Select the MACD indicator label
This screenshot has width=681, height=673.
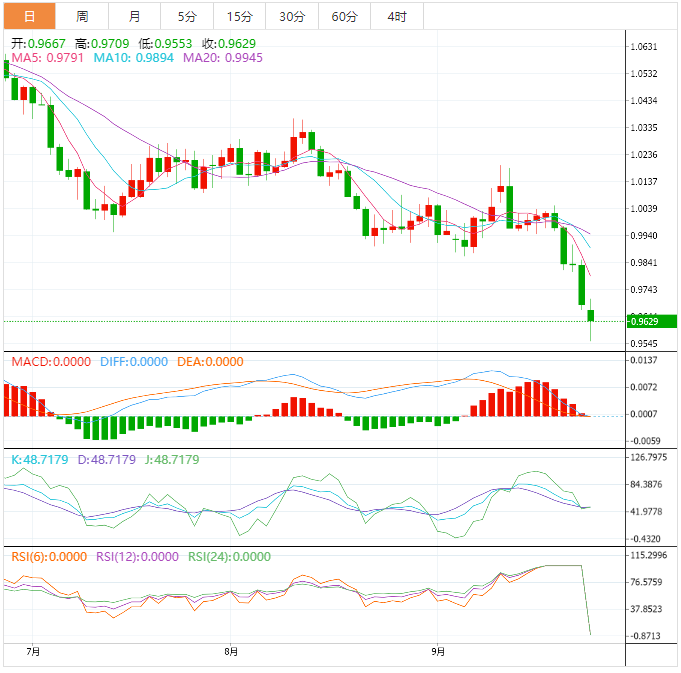point(50,362)
